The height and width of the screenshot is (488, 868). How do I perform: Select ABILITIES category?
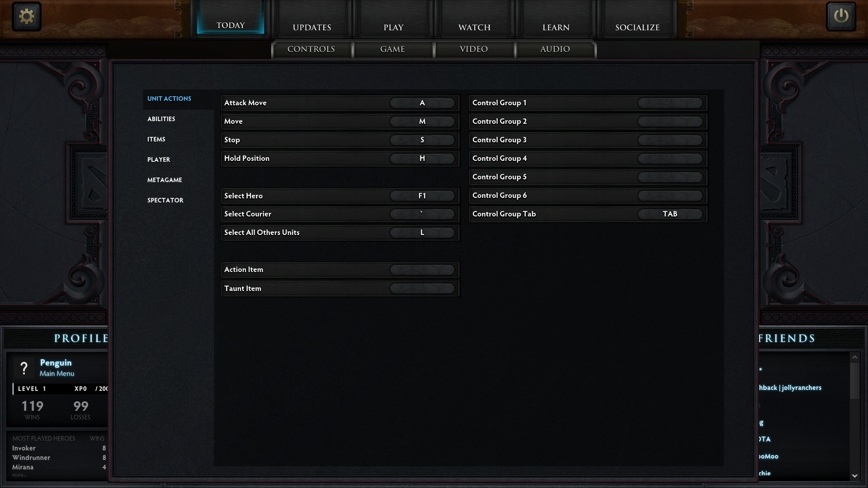pos(161,119)
